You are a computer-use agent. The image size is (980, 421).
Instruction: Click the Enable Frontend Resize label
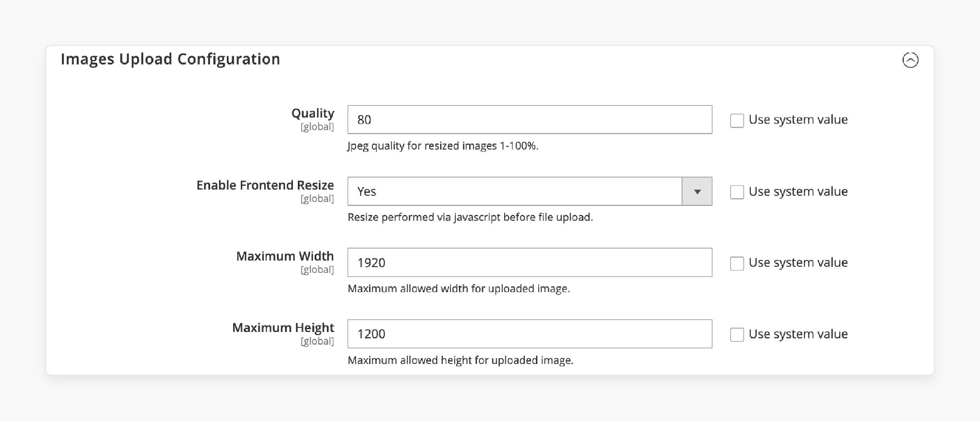[265, 185]
